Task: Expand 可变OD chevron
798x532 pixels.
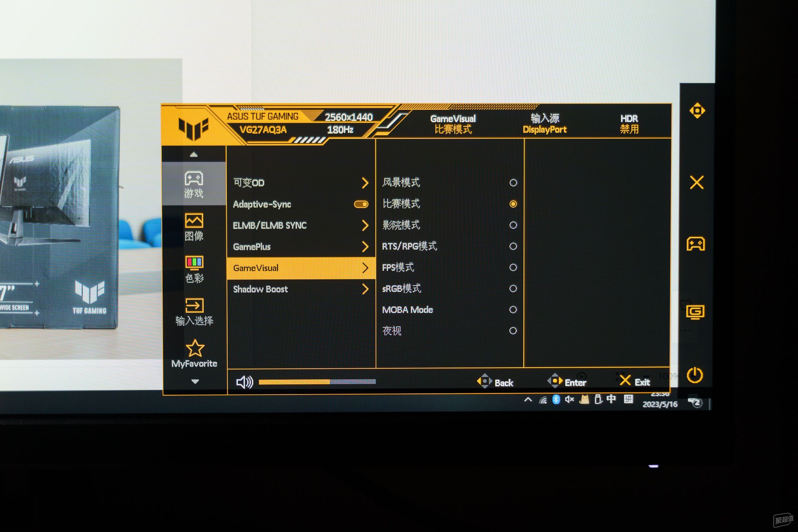Action: (365, 183)
